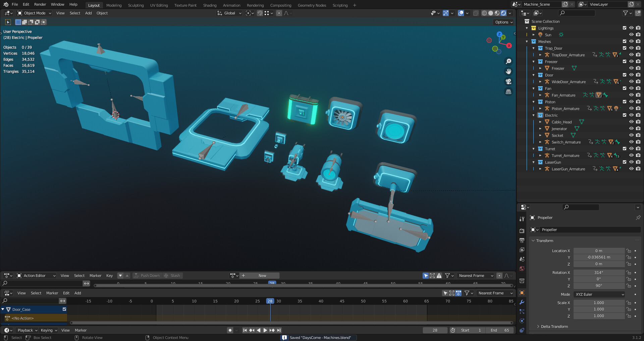Select the Render Properties tab
Image resolution: width=644 pixels, height=341 pixels.
[x=522, y=231]
